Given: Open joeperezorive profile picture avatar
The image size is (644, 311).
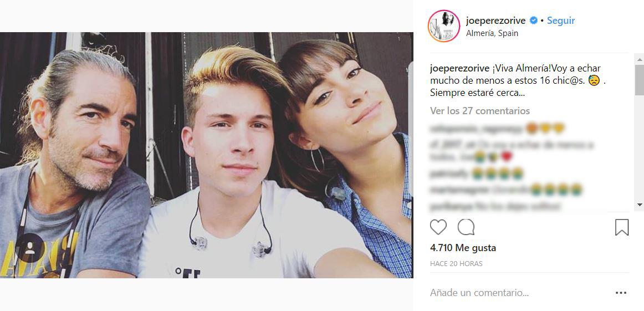Looking at the screenshot, I should click(x=443, y=26).
